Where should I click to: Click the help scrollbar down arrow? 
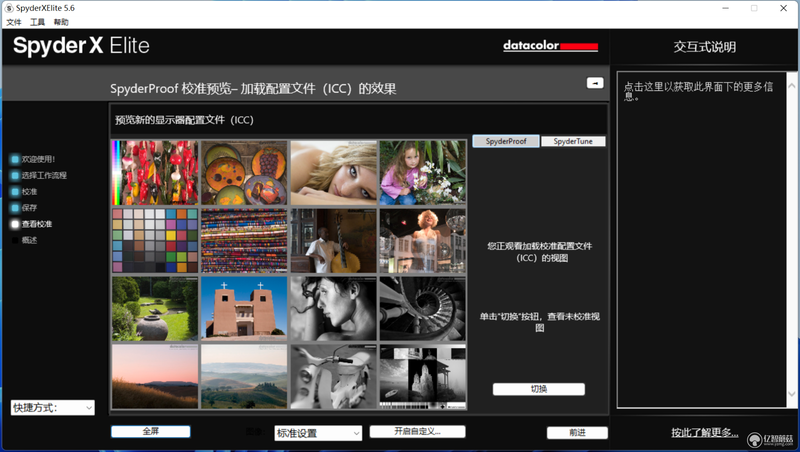pos(791,393)
